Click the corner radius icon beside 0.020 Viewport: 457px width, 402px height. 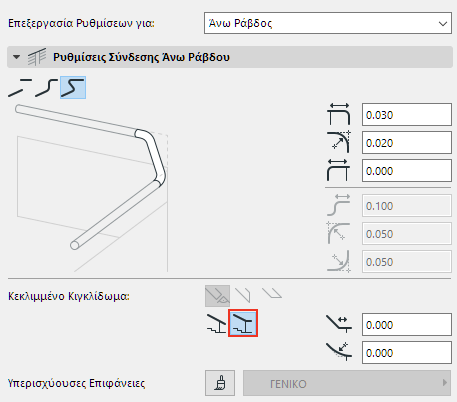click(x=338, y=142)
